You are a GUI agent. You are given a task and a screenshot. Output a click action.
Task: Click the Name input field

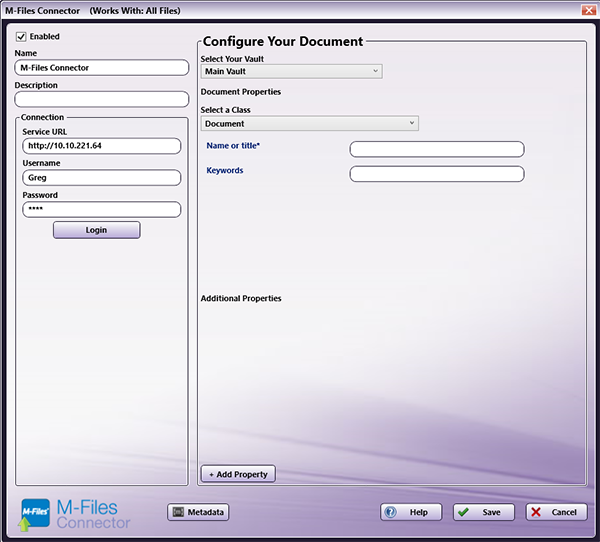102,68
